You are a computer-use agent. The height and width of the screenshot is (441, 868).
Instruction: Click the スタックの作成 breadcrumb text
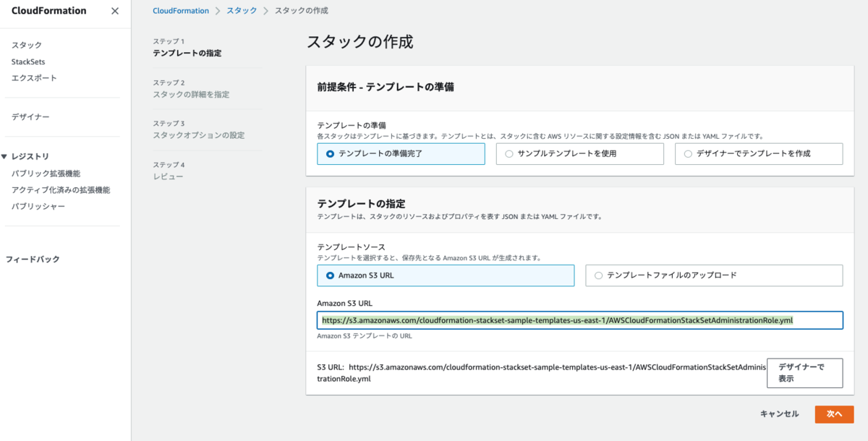coord(301,11)
